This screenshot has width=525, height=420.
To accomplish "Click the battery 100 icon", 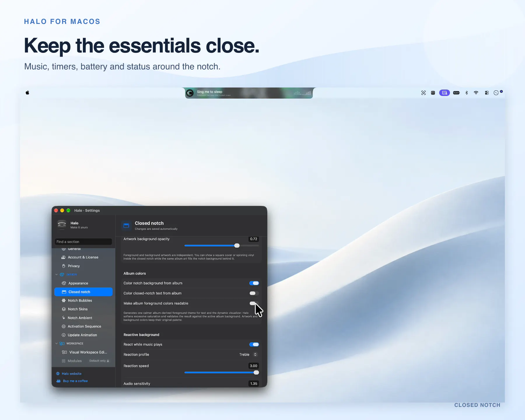I will coord(456,93).
